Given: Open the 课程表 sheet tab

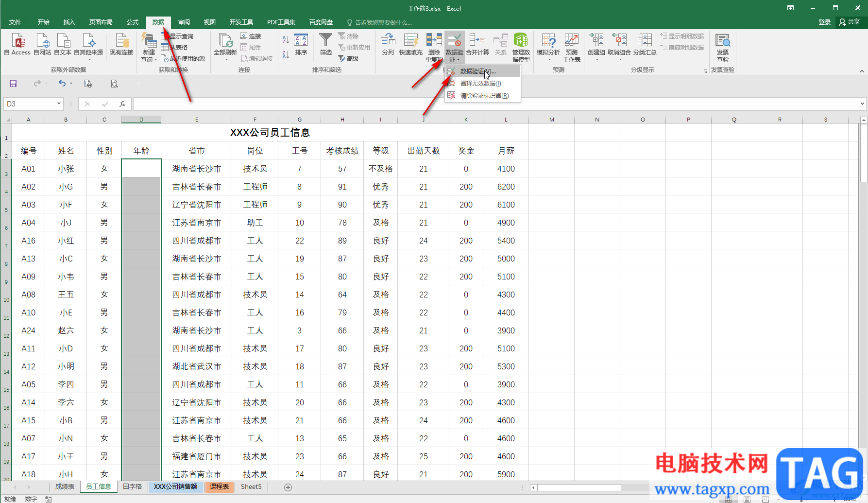Looking at the screenshot, I should (220, 486).
